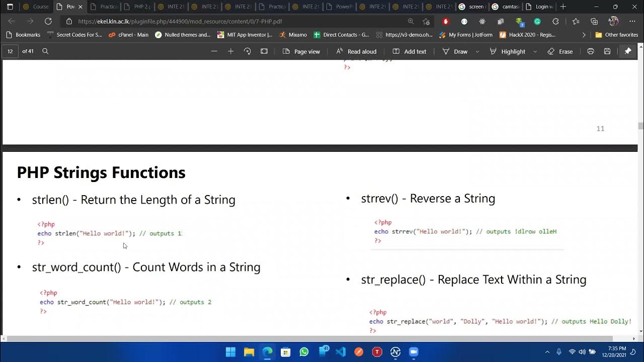Open the Direct Contacts bookmark

pos(341,35)
